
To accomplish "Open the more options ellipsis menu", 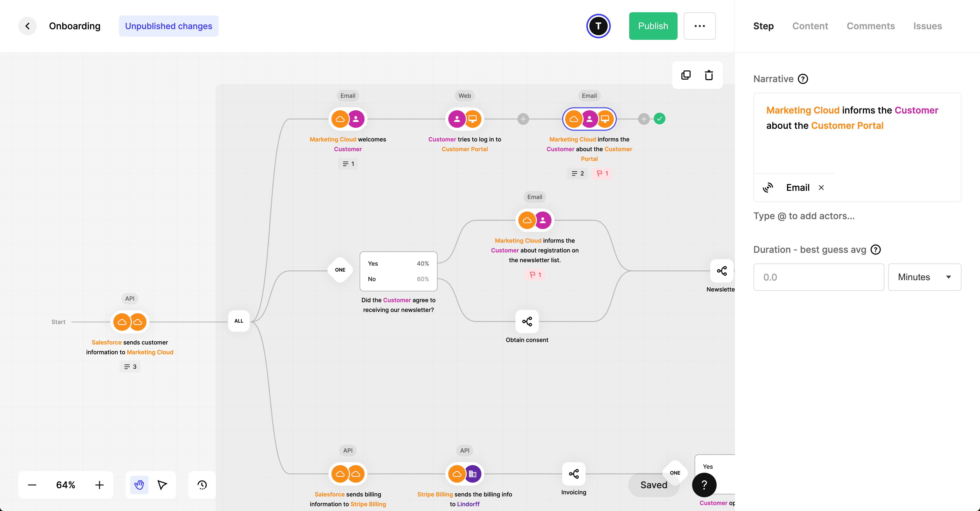I will click(700, 26).
